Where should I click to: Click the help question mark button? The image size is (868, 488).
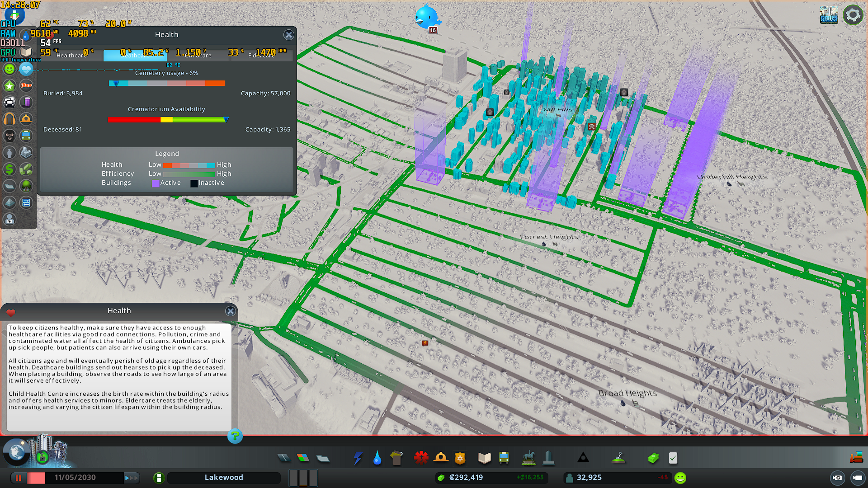[235, 436]
